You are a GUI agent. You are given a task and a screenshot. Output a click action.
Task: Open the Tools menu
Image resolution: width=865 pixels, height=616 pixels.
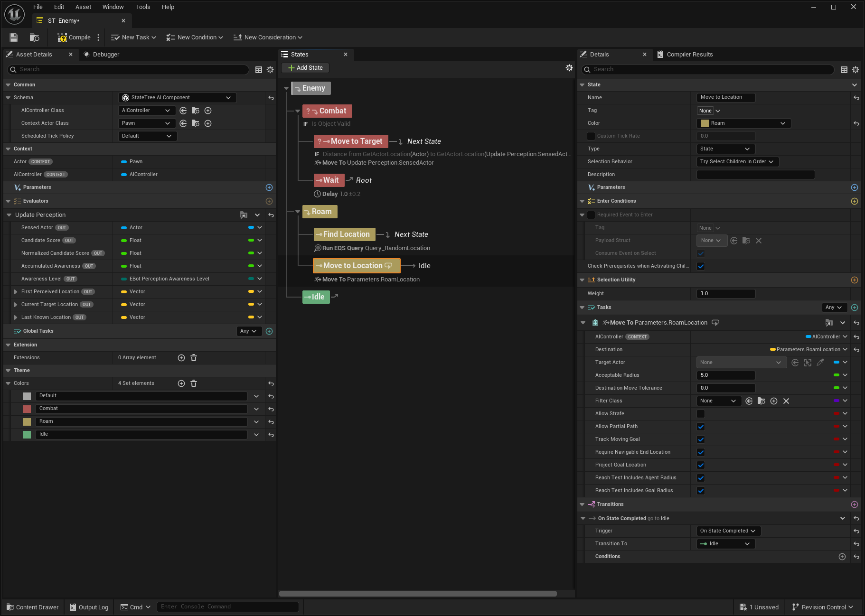(142, 7)
